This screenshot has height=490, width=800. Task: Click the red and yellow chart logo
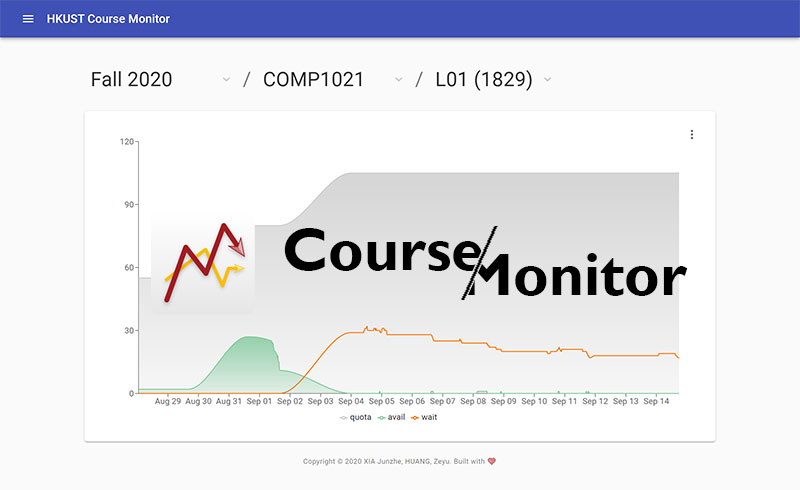203,263
